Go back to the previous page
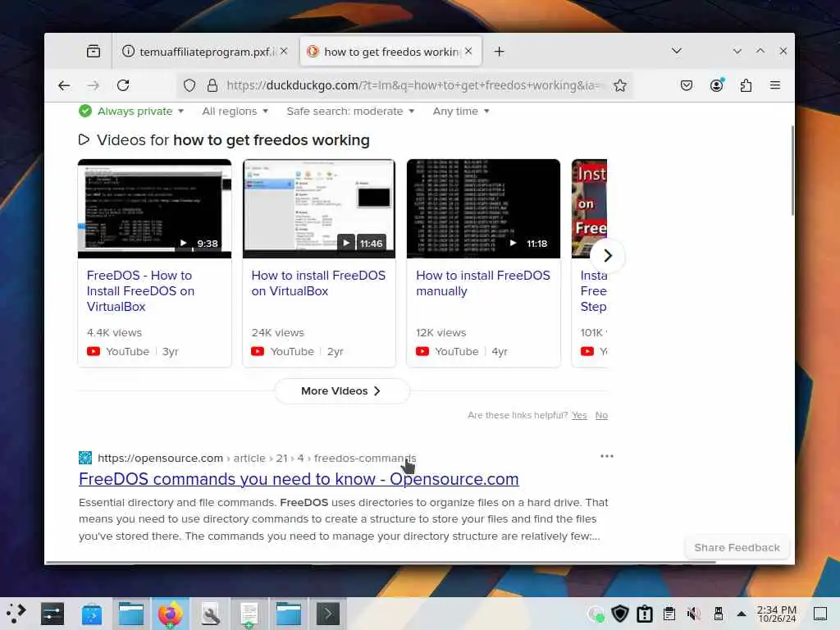This screenshot has height=630, width=840. [x=64, y=85]
